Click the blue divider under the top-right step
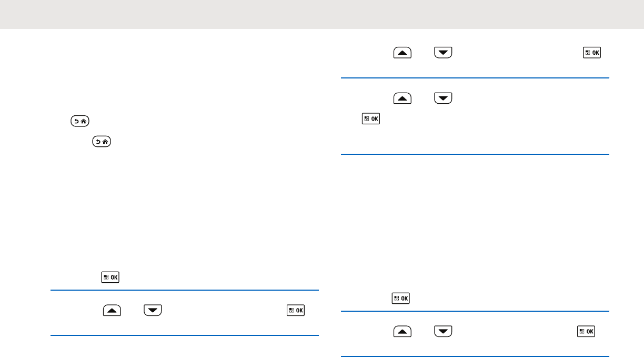The height and width of the screenshot is (357, 644). [475, 78]
